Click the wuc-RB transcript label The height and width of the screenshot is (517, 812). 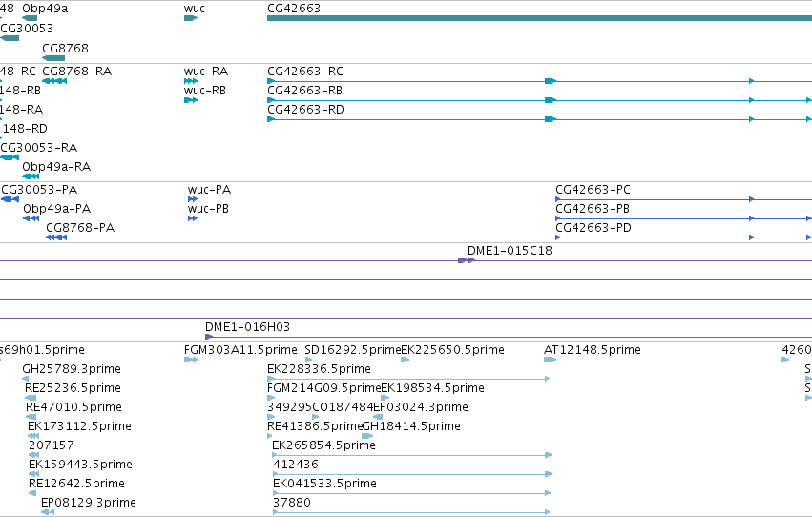pyautogui.click(x=205, y=90)
